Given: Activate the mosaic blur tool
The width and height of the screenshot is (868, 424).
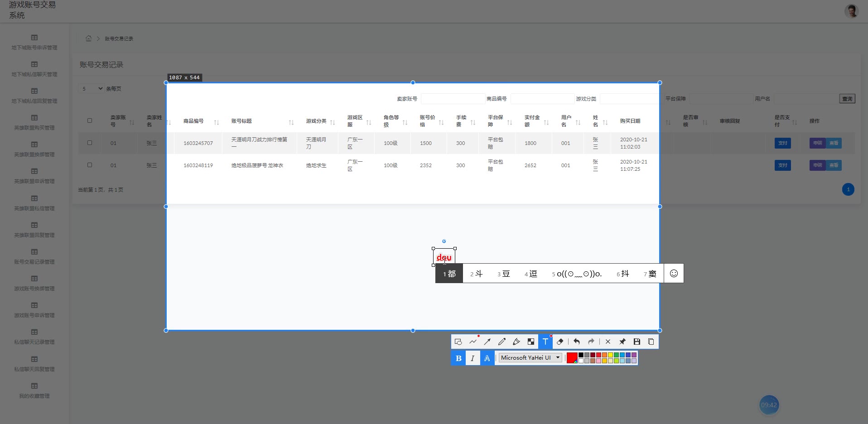Looking at the screenshot, I should pos(531,342).
